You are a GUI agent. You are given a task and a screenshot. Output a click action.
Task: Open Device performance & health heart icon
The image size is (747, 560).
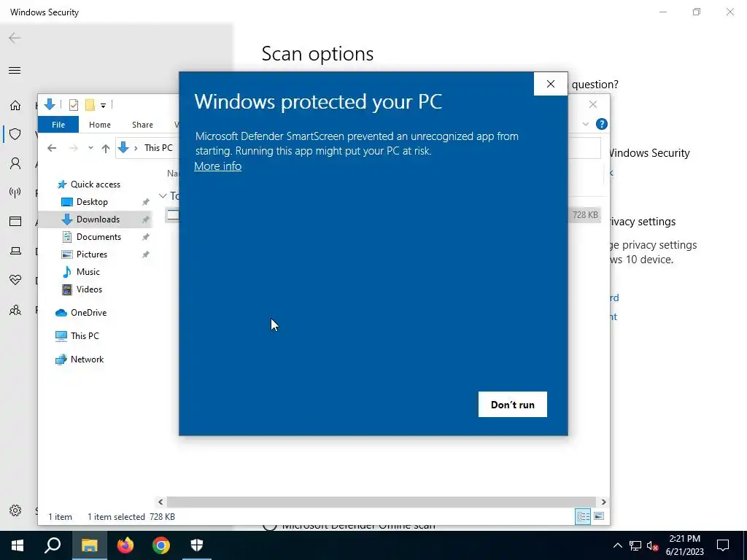pos(15,280)
